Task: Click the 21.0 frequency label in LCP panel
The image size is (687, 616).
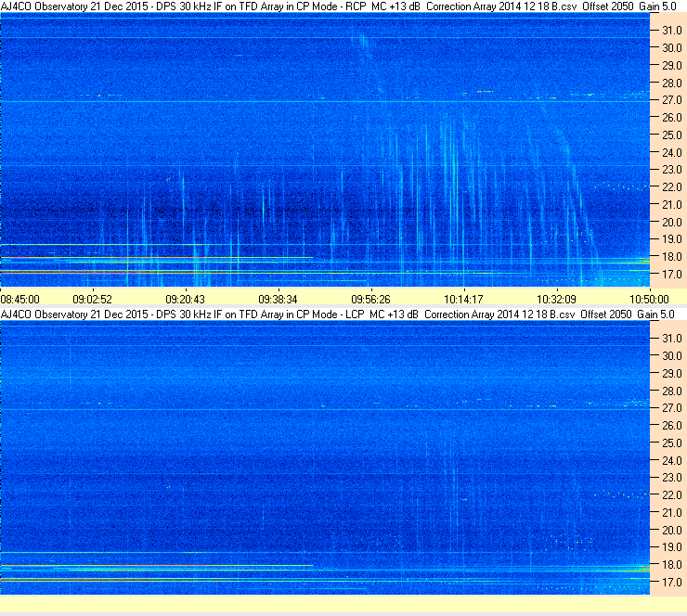Action: pyautogui.click(x=672, y=513)
